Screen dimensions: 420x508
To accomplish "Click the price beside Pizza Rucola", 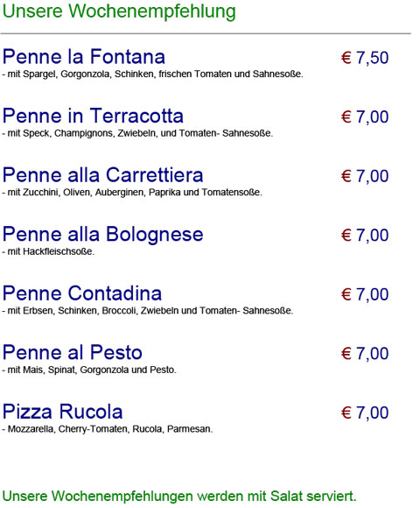I will tap(365, 413).
